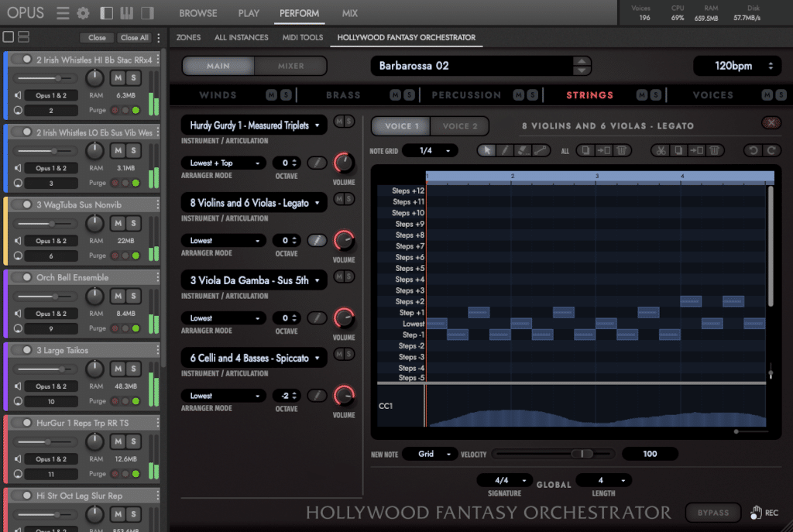This screenshot has height=532, width=793.
Task: Select the pencil draw tool
Action: click(504, 151)
